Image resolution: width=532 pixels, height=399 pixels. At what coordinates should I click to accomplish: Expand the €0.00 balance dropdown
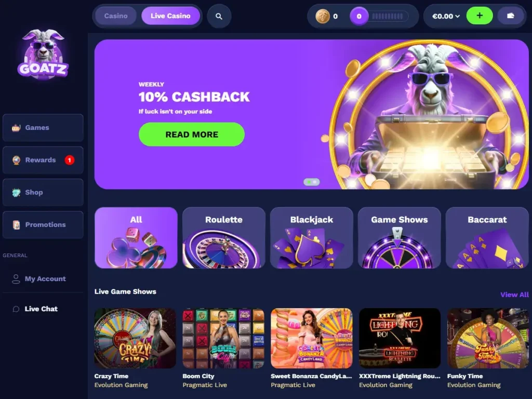pyautogui.click(x=445, y=16)
